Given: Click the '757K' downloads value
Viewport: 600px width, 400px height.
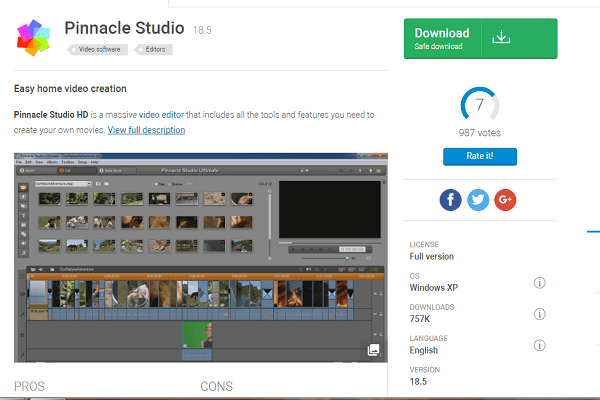Looking at the screenshot, I should click(x=420, y=319).
